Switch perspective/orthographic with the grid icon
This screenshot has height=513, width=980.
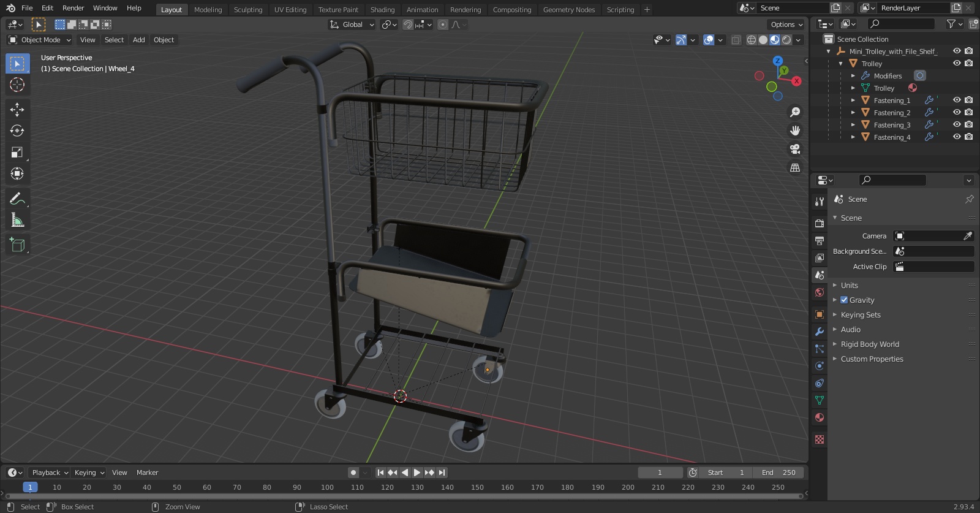tap(795, 167)
